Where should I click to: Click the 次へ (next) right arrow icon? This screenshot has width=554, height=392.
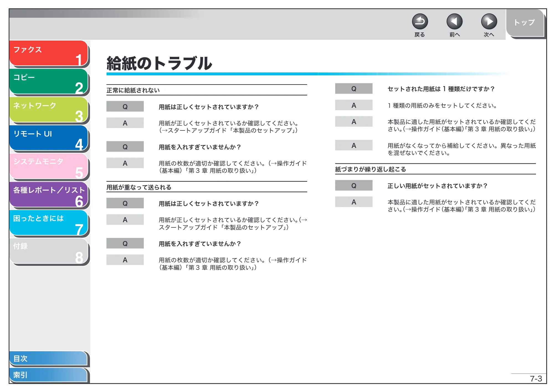pos(489,22)
